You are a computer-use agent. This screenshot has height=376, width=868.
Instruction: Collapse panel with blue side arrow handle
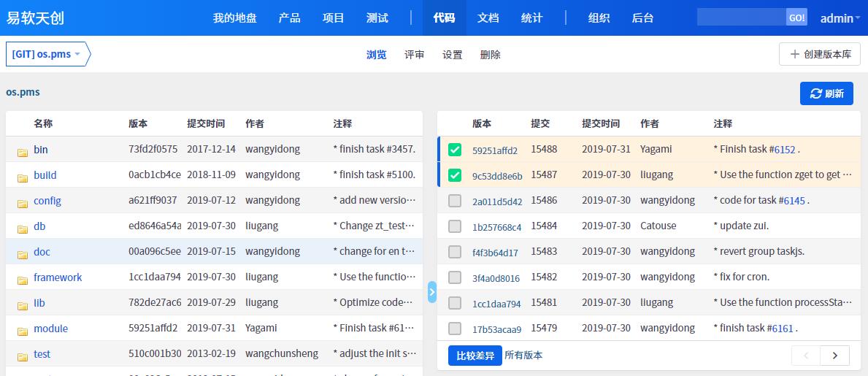coord(432,292)
